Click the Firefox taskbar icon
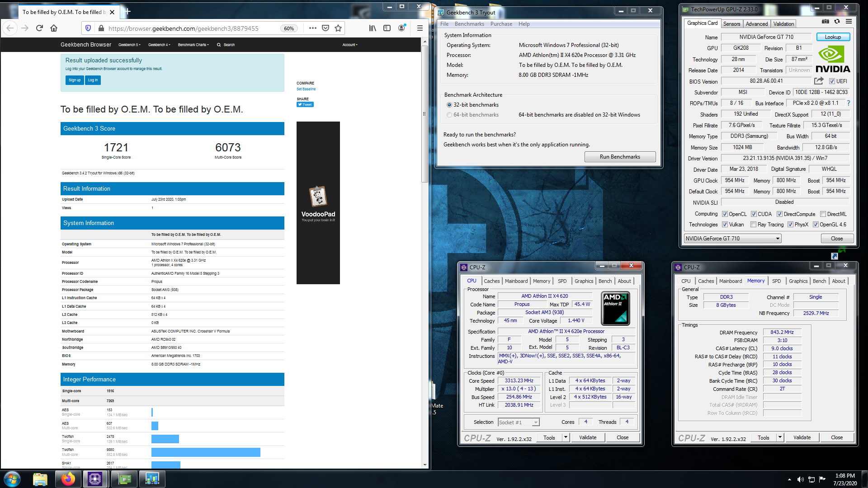 [x=68, y=479]
